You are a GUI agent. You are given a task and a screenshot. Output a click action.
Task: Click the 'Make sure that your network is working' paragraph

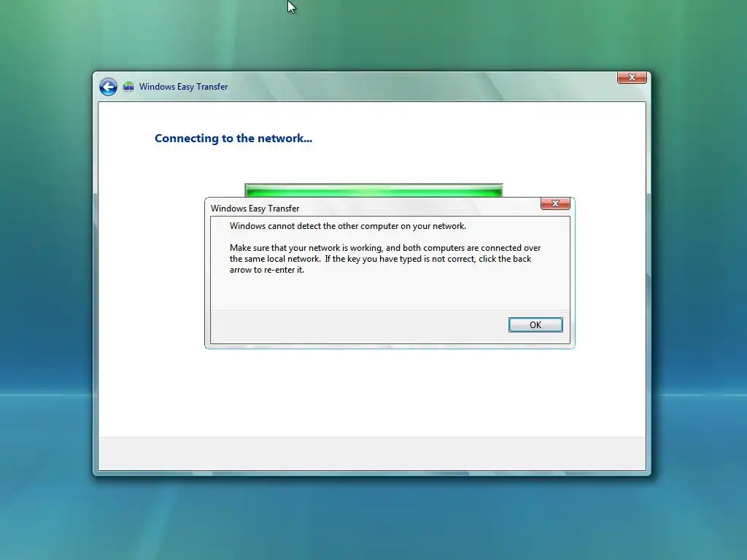tap(385, 259)
